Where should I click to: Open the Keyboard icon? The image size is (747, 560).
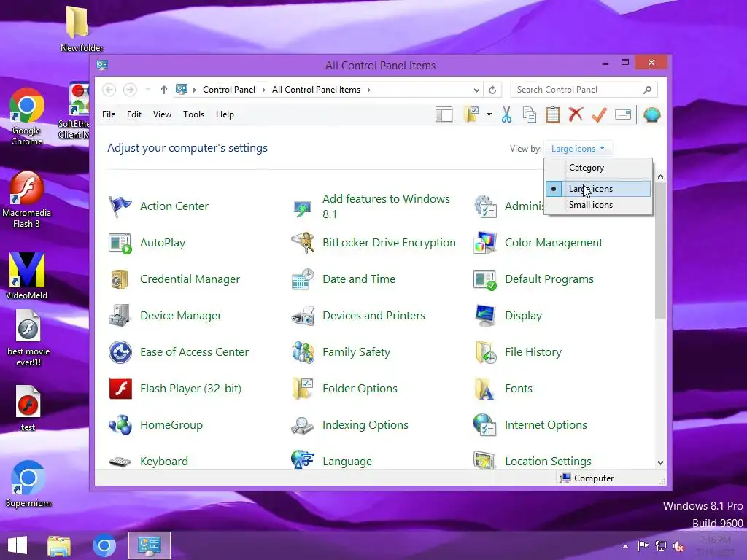[x=120, y=462]
